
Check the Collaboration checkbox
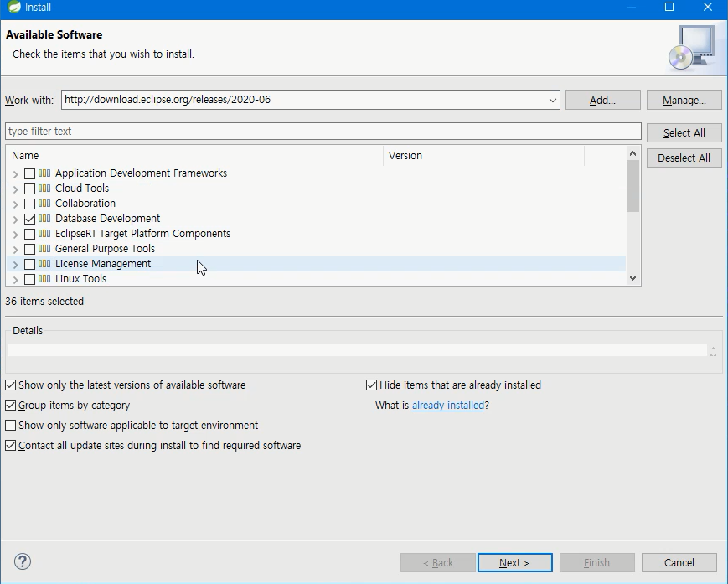29,204
